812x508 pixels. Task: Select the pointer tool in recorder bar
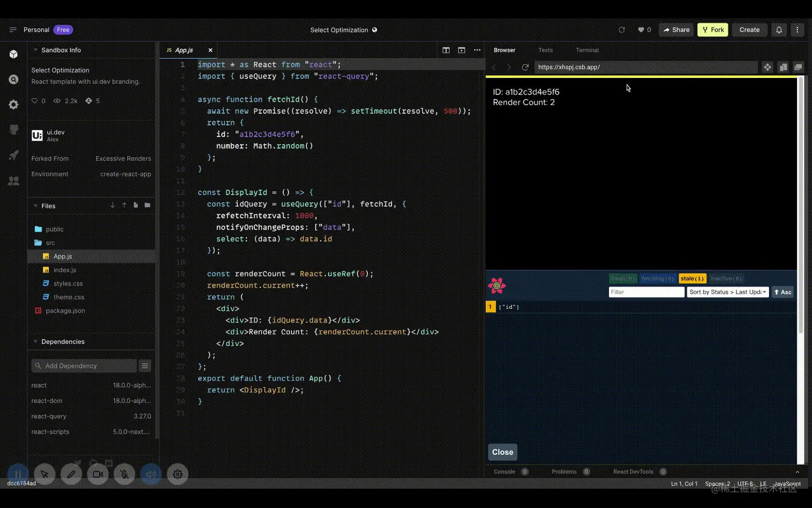coord(45,474)
